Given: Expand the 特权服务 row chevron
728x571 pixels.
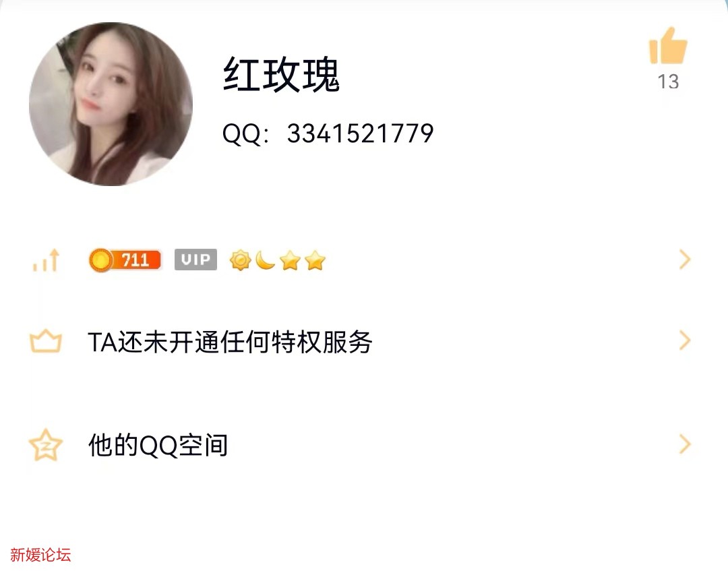Looking at the screenshot, I should point(685,340).
